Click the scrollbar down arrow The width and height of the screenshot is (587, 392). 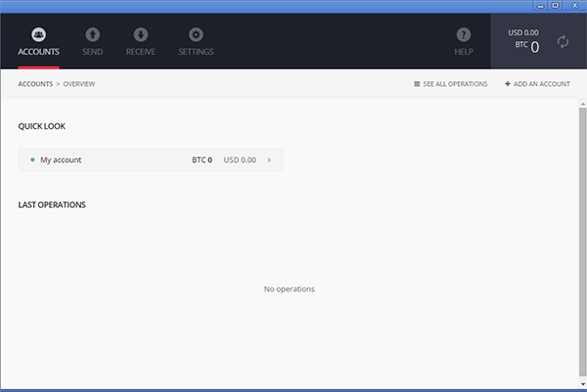coord(583,384)
